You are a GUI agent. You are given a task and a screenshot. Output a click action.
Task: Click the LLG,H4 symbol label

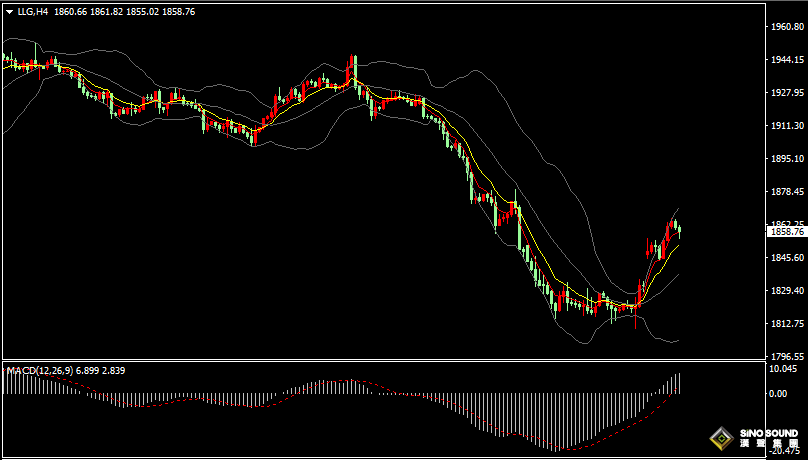pyautogui.click(x=33, y=12)
